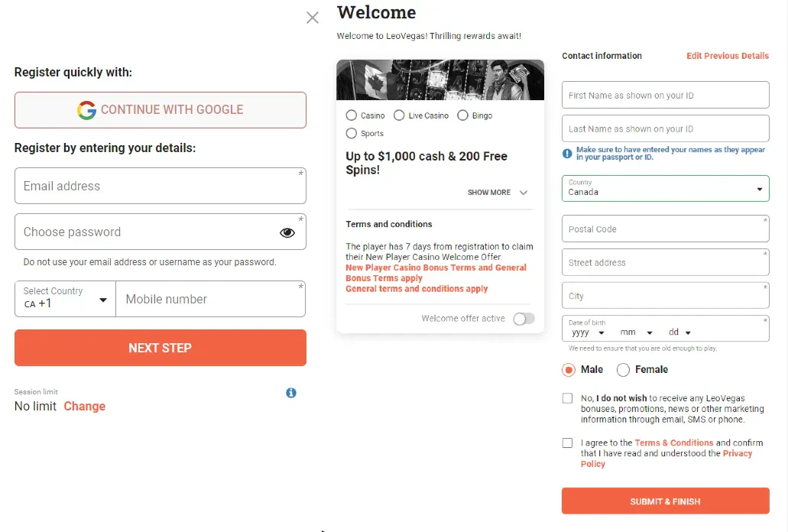Select the Sports offer option
Screen dimensions: 788x532
pyautogui.click(x=365, y=133)
